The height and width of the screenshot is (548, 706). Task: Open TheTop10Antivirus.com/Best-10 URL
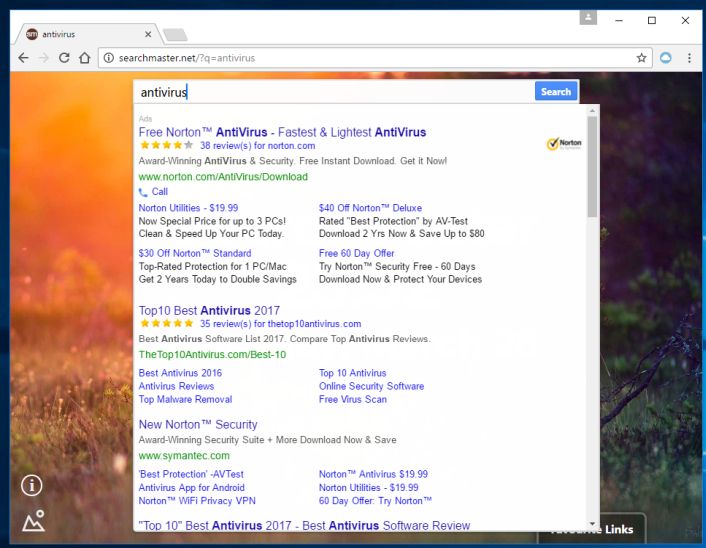pos(212,354)
